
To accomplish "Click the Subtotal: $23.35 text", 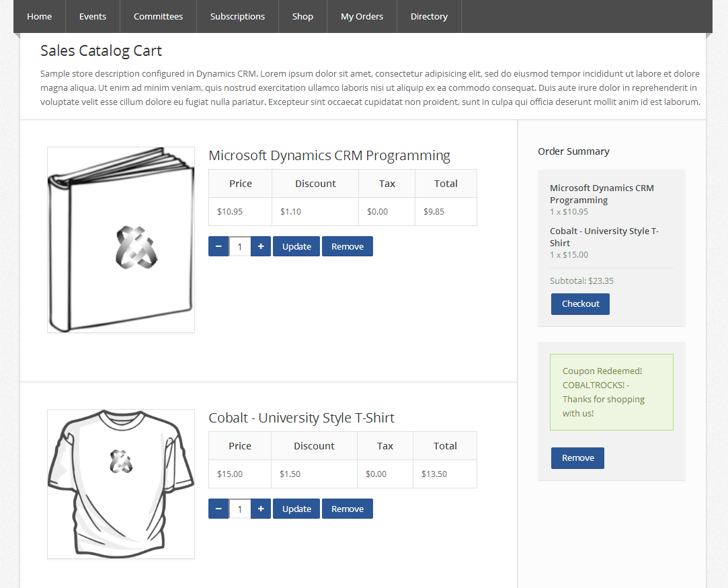I will pyautogui.click(x=581, y=281).
